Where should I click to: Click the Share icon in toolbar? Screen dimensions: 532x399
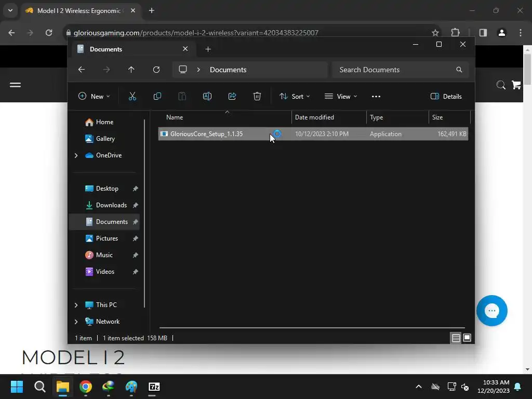click(x=232, y=96)
